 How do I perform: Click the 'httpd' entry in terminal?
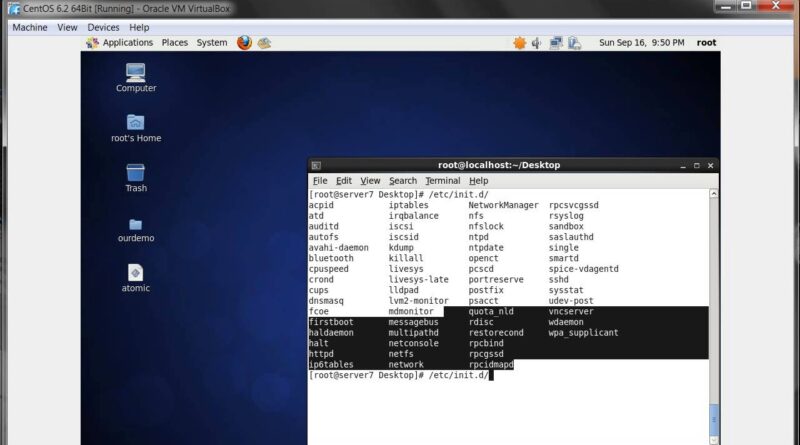[x=321, y=354]
